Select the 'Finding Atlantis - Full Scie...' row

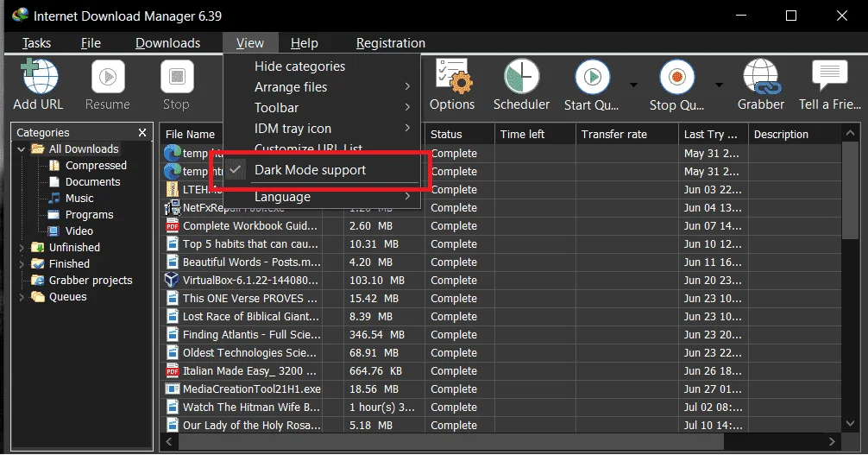501,335
